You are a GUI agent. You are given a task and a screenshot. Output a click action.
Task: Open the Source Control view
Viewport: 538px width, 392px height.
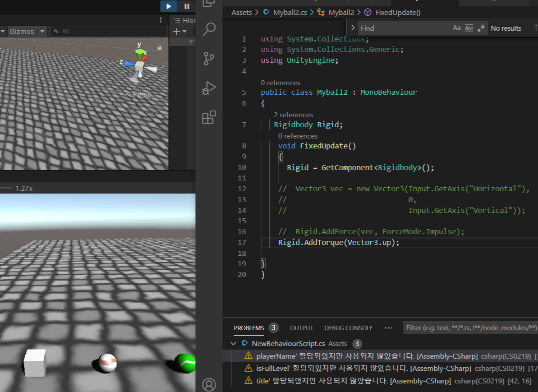pos(209,59)
